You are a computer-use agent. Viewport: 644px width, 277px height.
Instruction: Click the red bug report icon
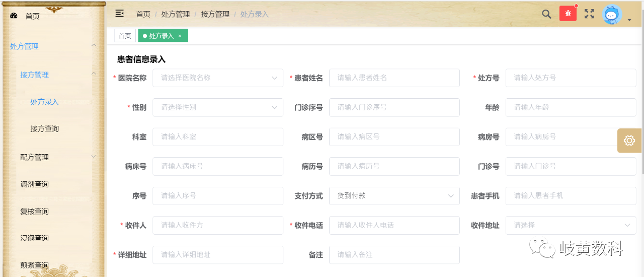coord(568,14)
